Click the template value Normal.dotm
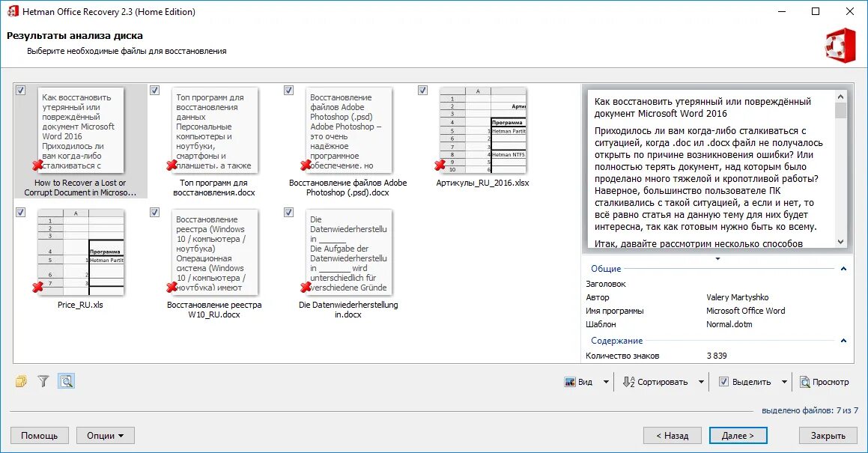The image size is (868, 453). (x=729, y=324)
